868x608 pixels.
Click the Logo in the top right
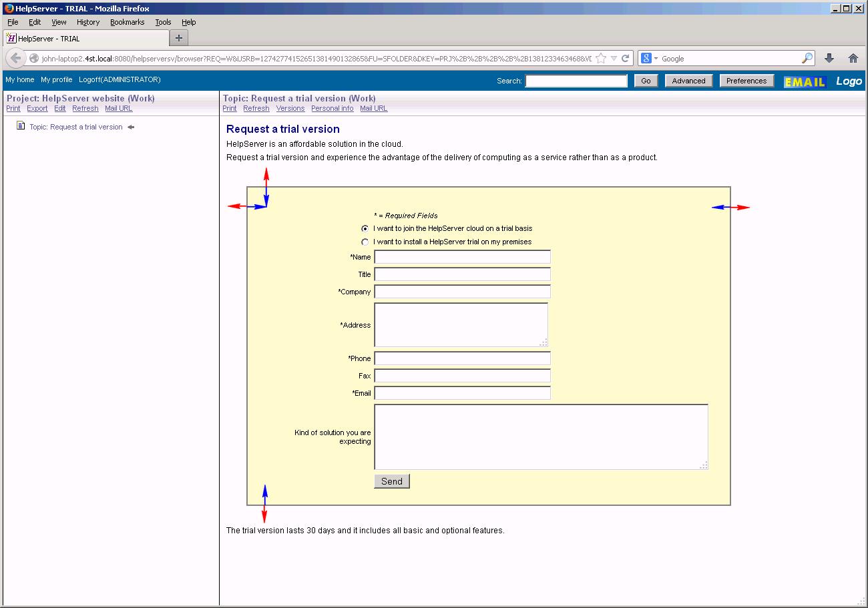(x=848, y=81)
